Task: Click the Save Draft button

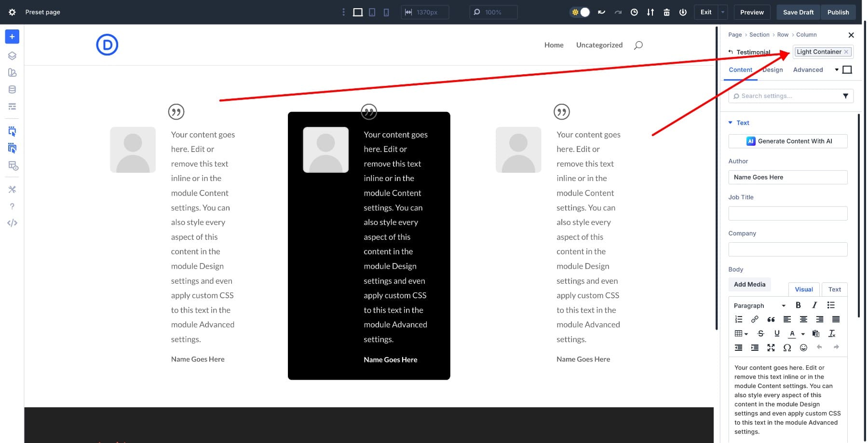Action: pos(798,12)
